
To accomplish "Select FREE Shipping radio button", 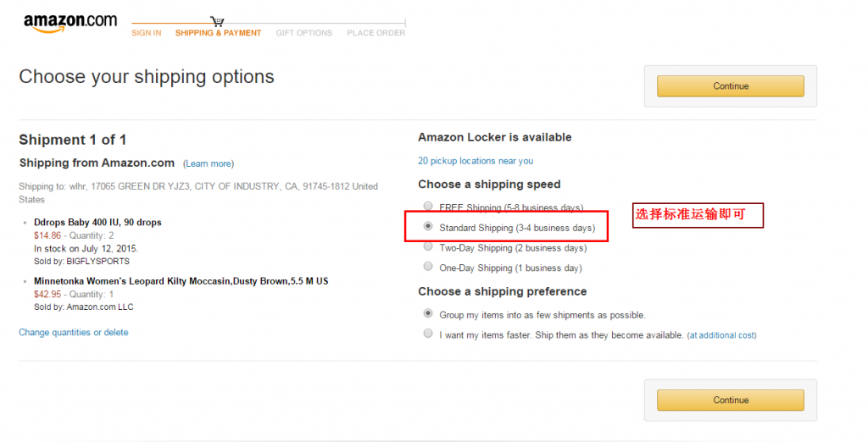I will [x=428, y=207].
